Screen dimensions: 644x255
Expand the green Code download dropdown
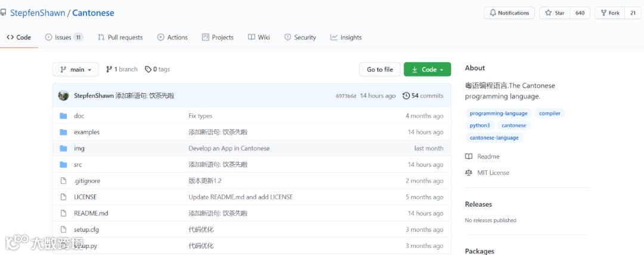[x=427, y=69]
